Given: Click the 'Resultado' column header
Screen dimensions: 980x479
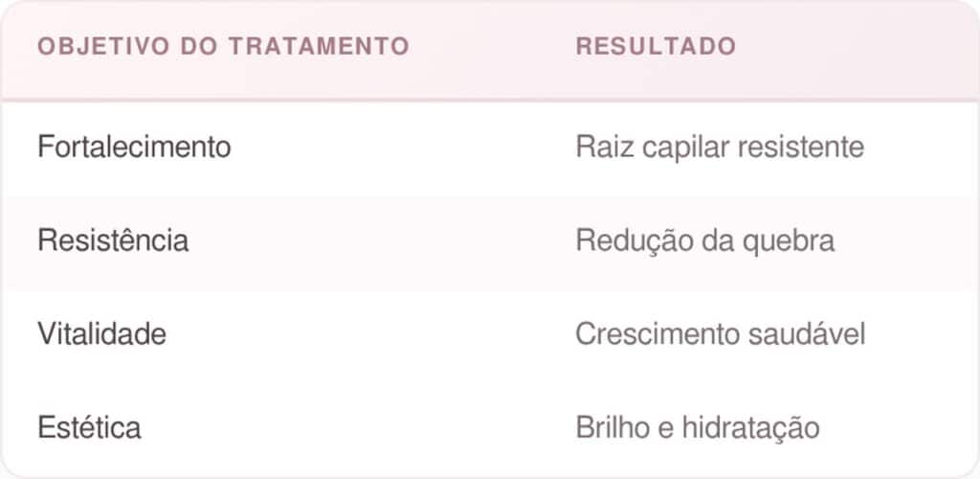Looking at the screenshot, I should (x=656, y=46).
